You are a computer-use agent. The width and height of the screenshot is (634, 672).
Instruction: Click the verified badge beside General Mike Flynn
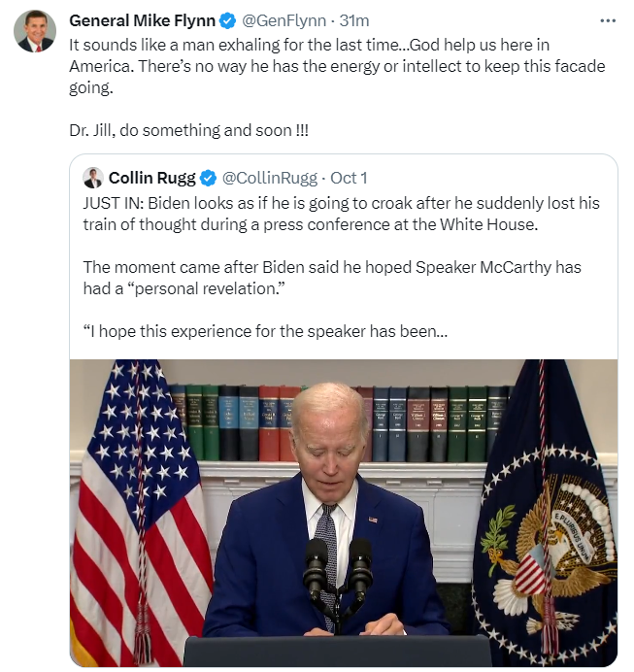[227, 20]
